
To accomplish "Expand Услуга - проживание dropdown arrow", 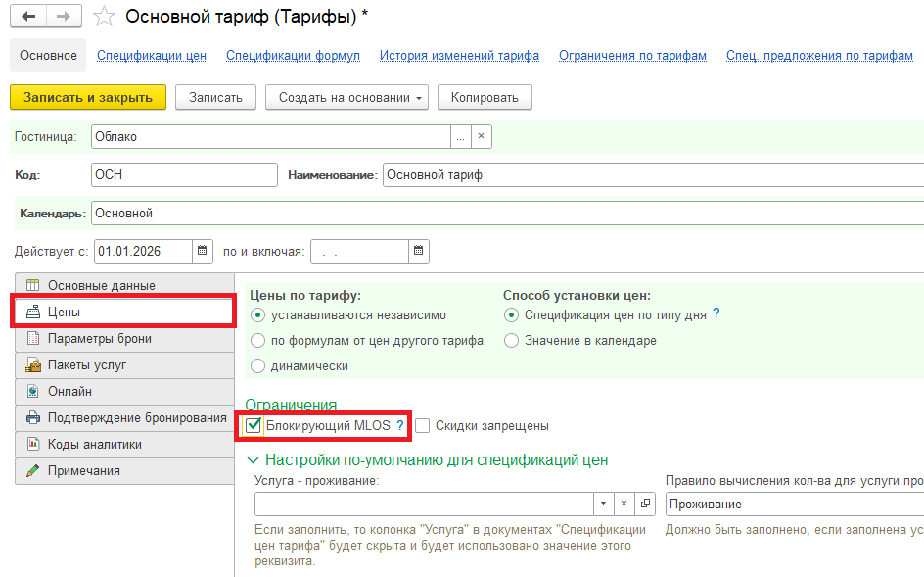I will point(603,504).
